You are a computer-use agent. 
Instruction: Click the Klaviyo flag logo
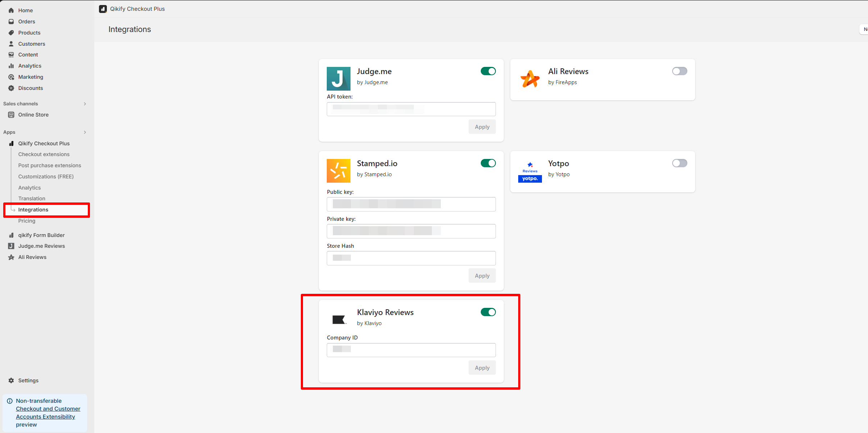pos(339,320)
